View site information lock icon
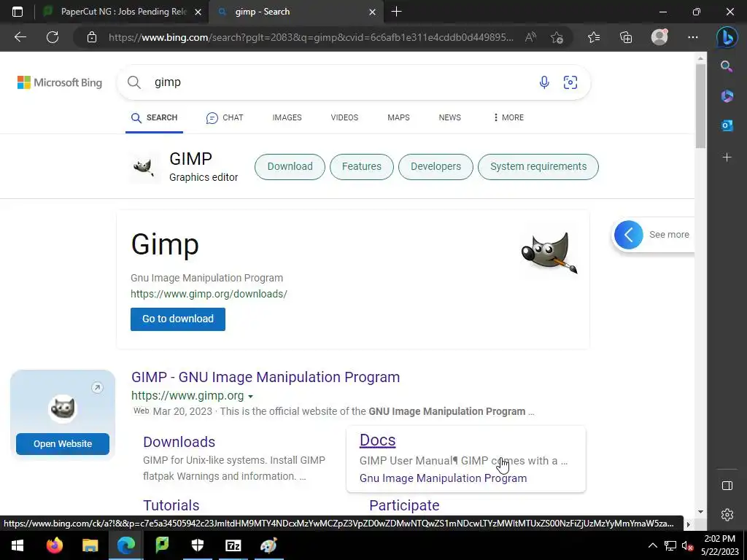 (92, 37)
